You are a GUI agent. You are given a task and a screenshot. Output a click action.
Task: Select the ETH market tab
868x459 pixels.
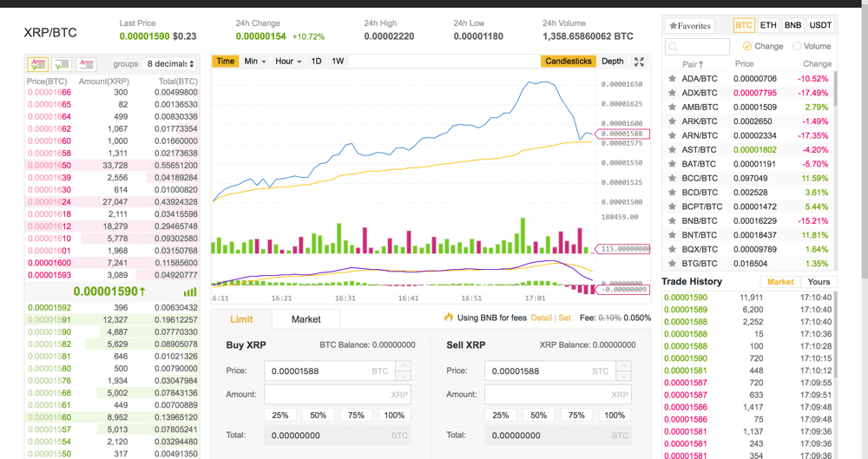pos(768,25)
